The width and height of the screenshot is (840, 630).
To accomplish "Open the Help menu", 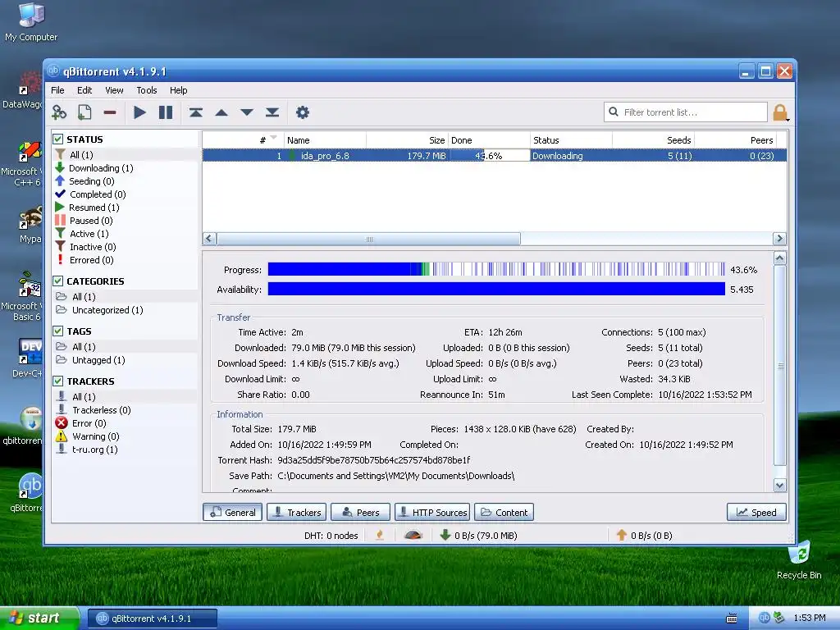I will tap(178, 90).
